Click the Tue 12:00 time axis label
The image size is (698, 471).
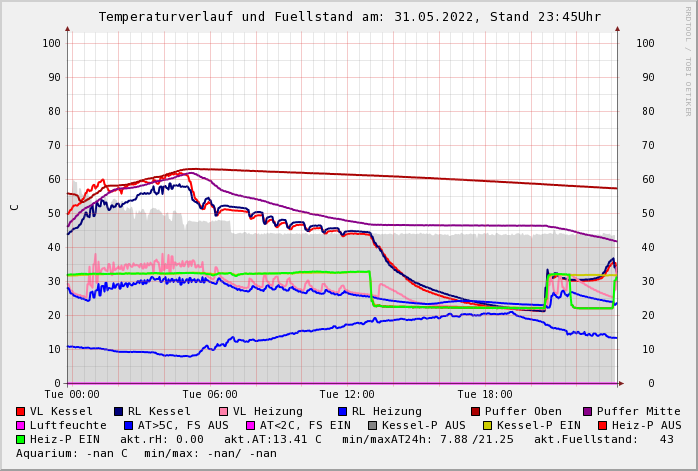click(x=347, y=394)
